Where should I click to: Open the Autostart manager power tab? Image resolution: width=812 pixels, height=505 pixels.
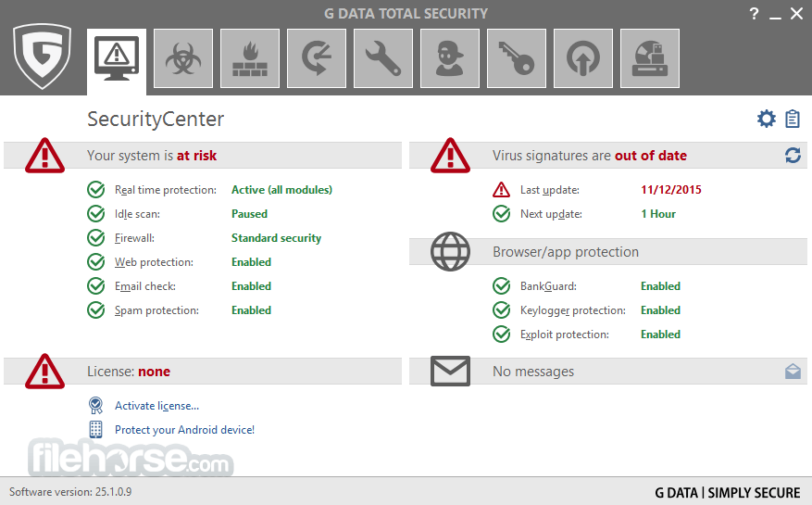[x=583, y=58]
